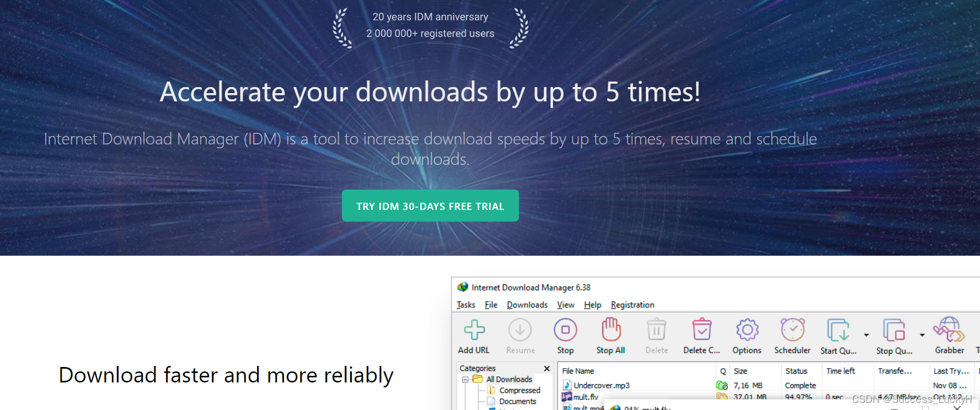This screenshot has height=410, width=980.
Task: Click the Stop Queue icon
Action: [894, 330]
